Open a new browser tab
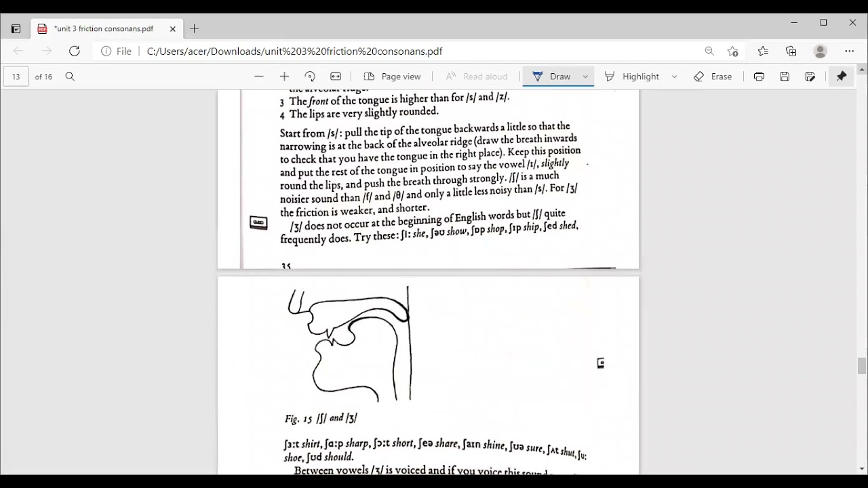This screenshot has height=488, width=868. point(195,28)
